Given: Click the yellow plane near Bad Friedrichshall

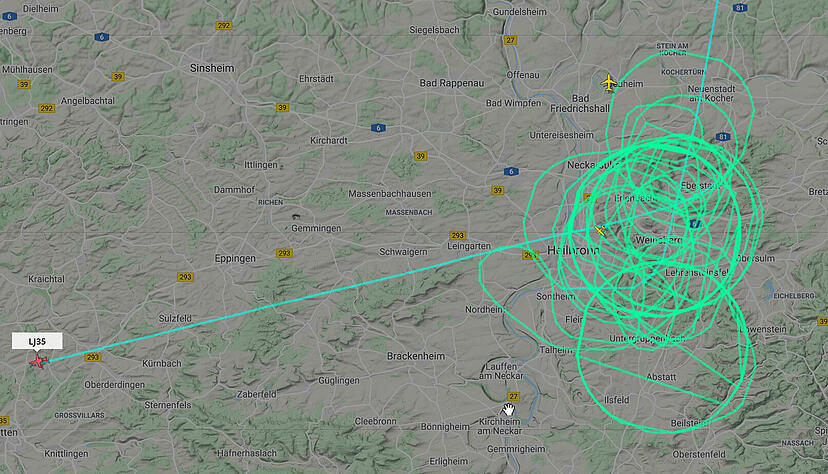Looking at the screenshot, I should tap(609, 83).
